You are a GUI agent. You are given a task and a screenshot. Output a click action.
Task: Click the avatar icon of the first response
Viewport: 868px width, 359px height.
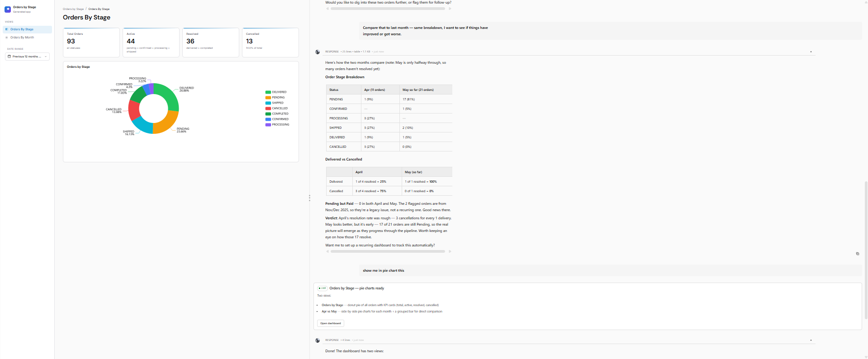click(x=318, y=52)
